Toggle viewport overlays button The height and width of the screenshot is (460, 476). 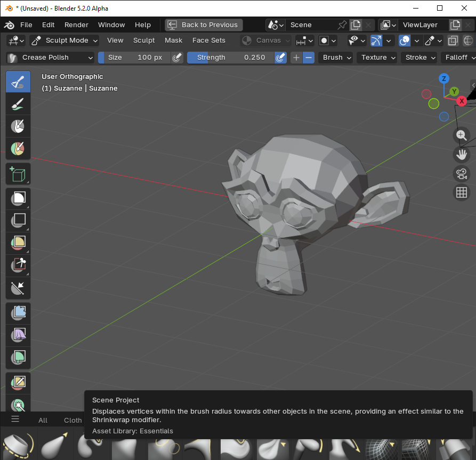(405, 41)
